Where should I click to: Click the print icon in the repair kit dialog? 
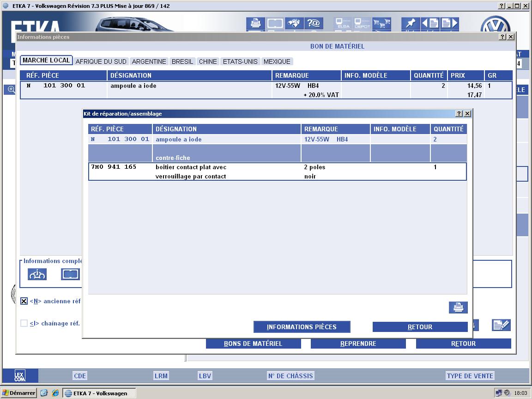[458, 307]
